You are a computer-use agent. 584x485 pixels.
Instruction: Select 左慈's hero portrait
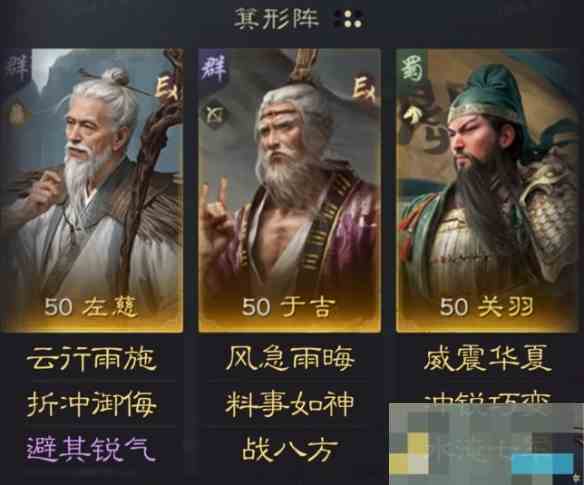92,190
